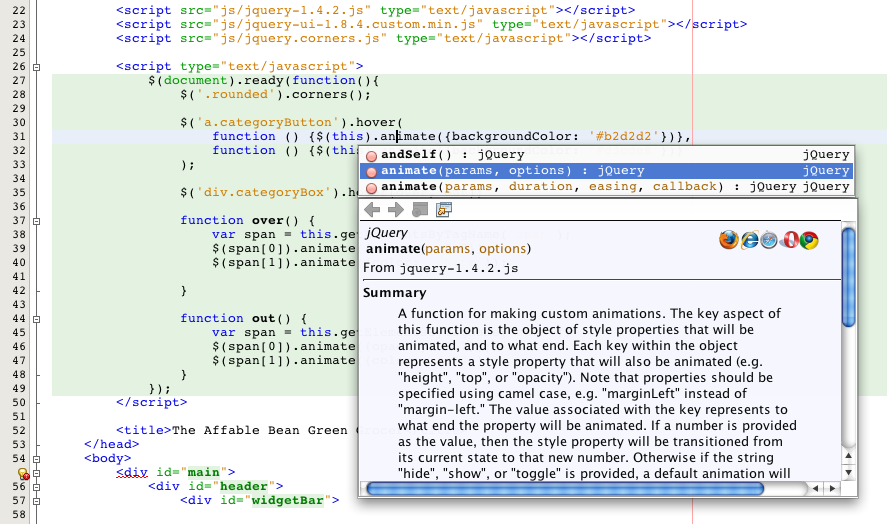Click the documentation scroll left arrow
887x524 pixels.
[x=815, y=488]
